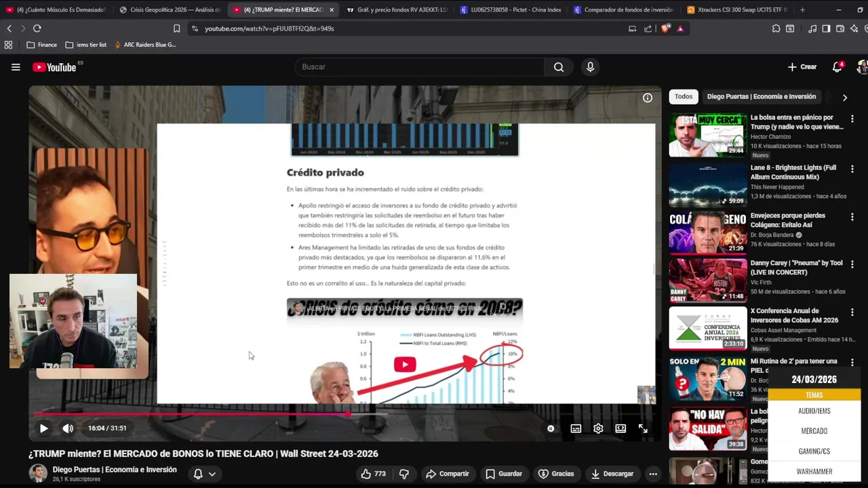This screenshot has height=488, width=868.
Task: Open Brave Rewards triangle icon
Action: 680,28
